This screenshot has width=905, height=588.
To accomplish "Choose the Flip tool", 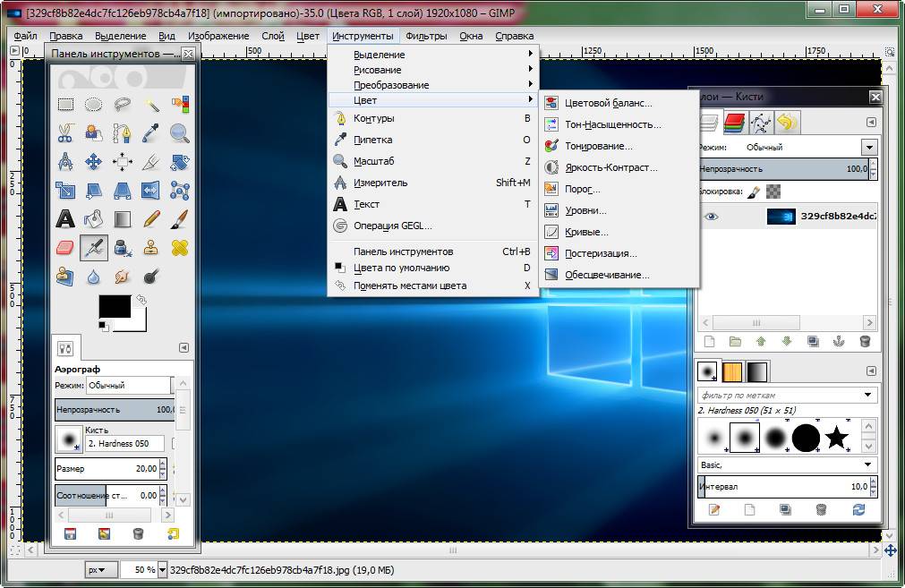I will pos(151,191).
